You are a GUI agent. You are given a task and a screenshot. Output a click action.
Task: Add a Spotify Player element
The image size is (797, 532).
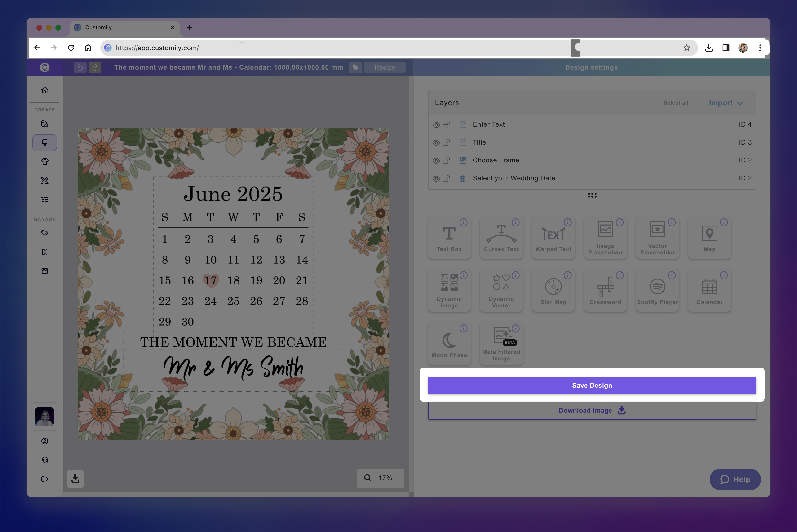(x=657, y=291)
